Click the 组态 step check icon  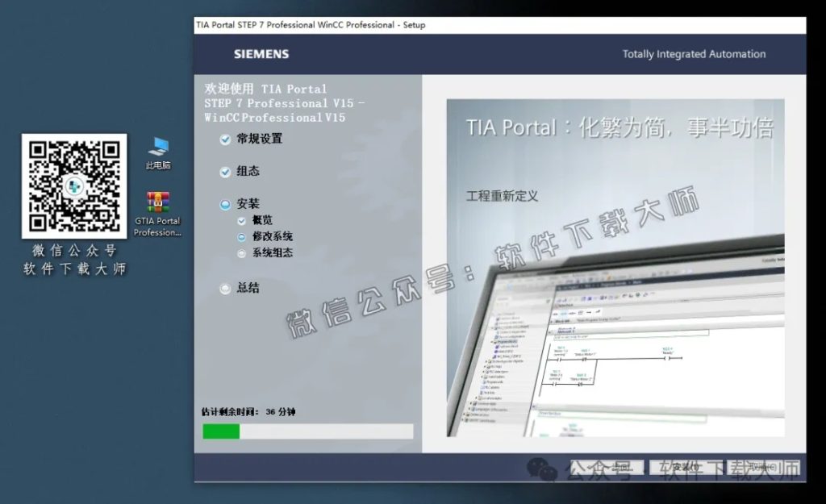224,171
